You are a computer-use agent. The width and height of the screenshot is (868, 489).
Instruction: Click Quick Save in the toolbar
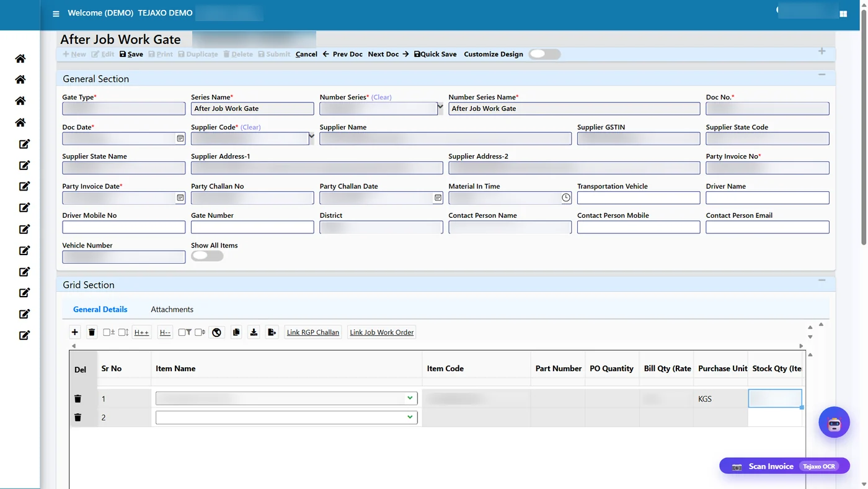(x=435, y=54)
